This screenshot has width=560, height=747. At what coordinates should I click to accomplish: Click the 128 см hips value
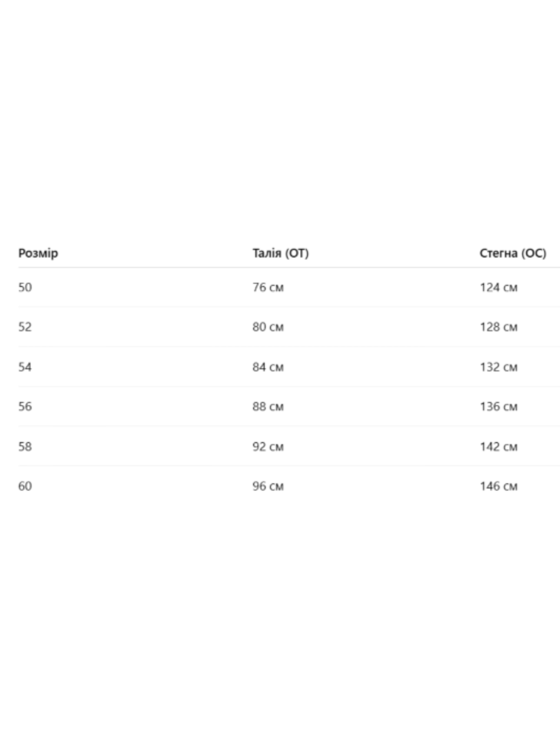pos(499,327)
